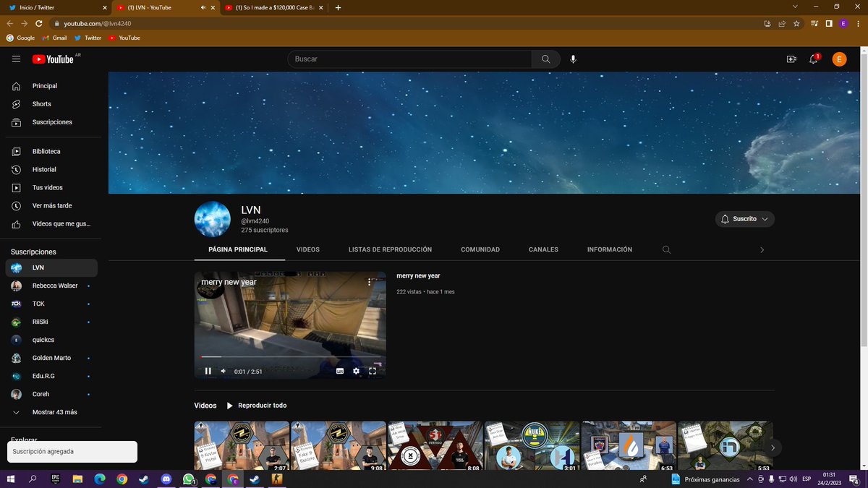Open LISTAS DE REPRODUCCIÓN tab
Image resolution: width=868 pixels, height=488 pixels.
pyautogui.click(x=390, y=249)
